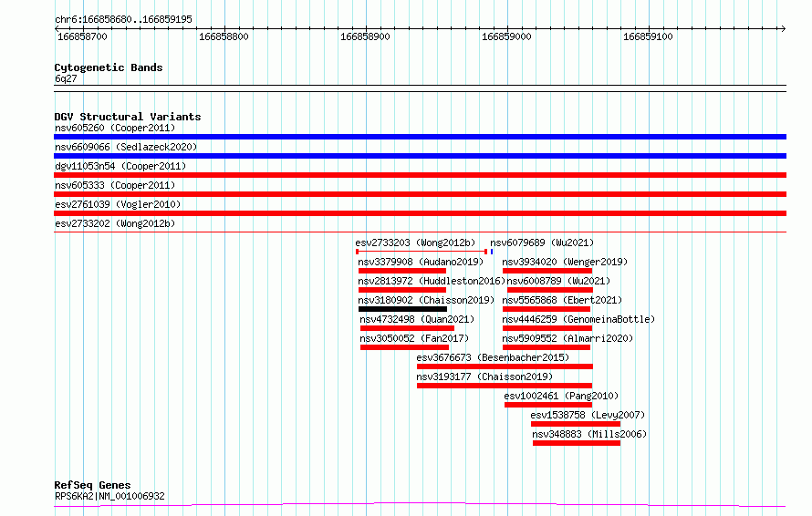Select the 6q27 band label
This screenshot has height=516, width=812.
pos(66,78)
